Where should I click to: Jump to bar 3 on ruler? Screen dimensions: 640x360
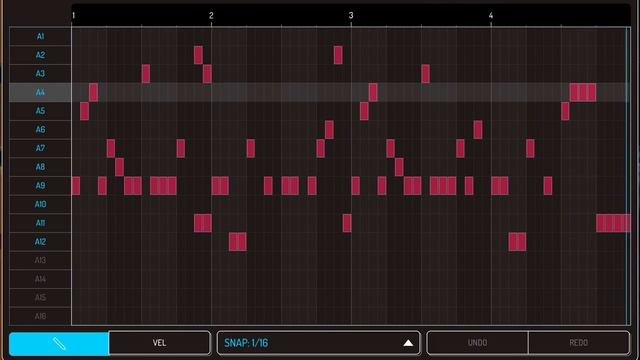tap(351, 16)
